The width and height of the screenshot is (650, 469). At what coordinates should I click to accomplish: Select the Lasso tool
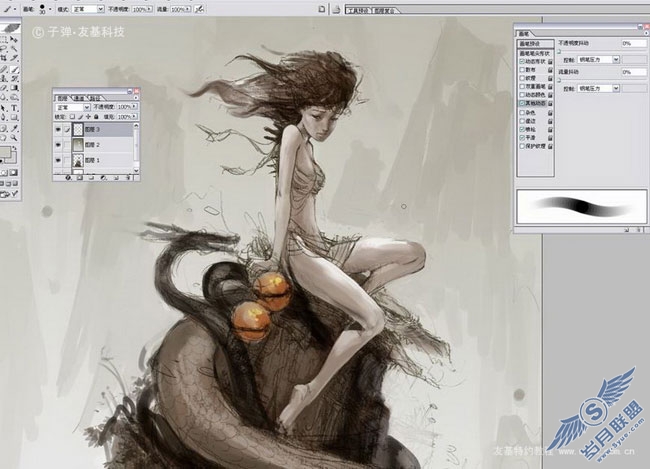click(x=4, y=48)
